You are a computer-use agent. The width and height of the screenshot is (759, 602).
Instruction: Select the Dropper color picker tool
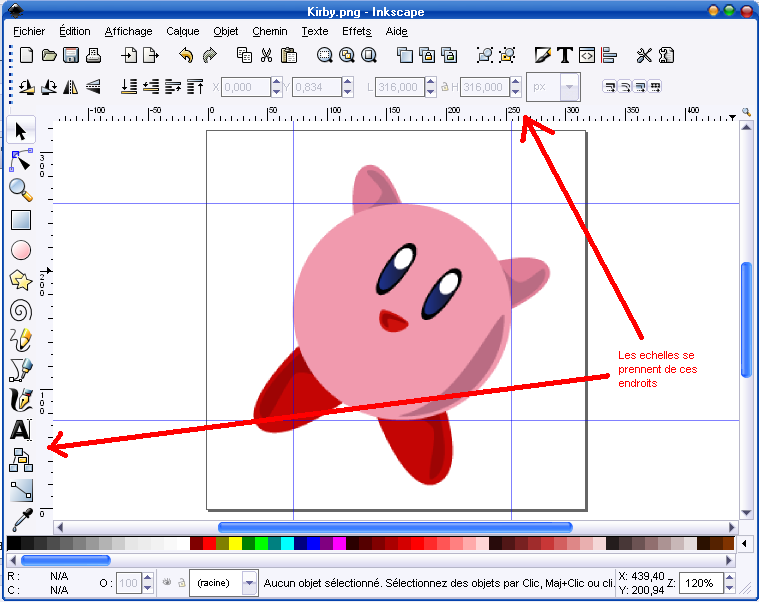click(x=22, y=519)
